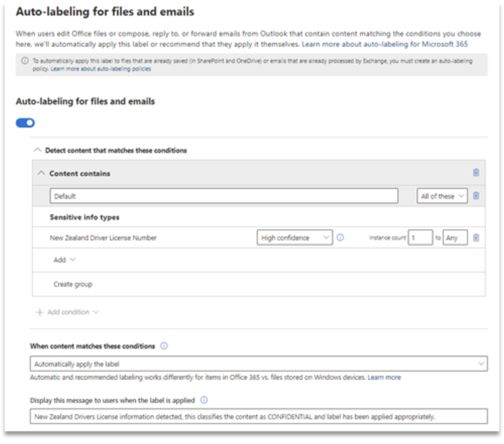Click the instance count minimum field
Viewport: 504px width, 444px height.
[420, 237]
